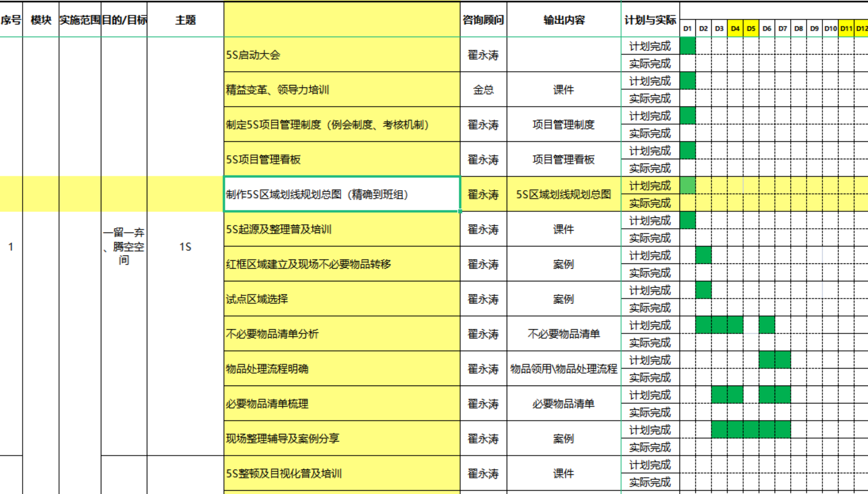
Task: Select the 5S启动大会 task cell
Action: (x=341, y=55)
